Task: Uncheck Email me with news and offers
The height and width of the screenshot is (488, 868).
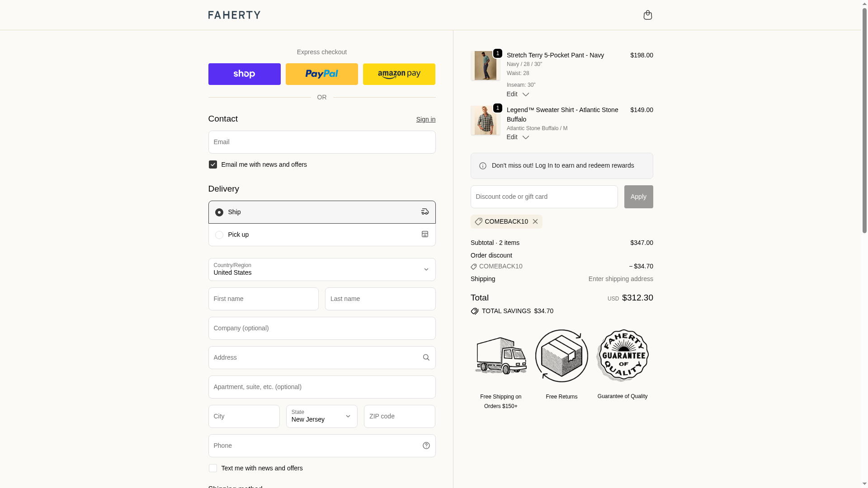Action: click(213, 164)
